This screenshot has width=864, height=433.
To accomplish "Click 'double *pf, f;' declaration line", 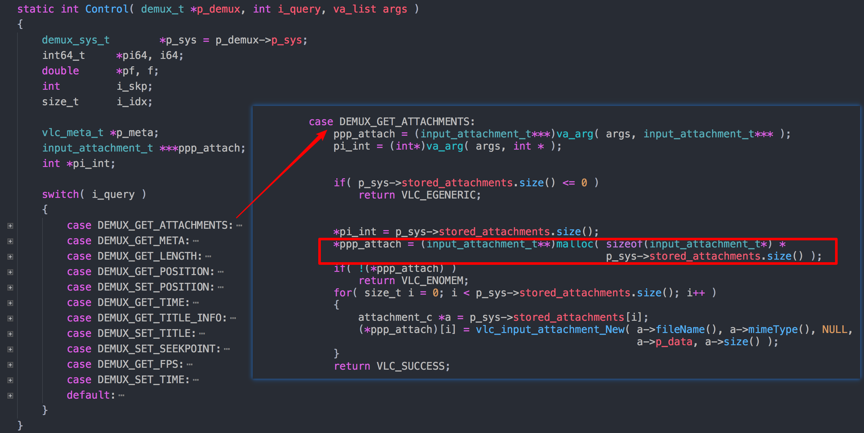I will (x=100, y=71).
